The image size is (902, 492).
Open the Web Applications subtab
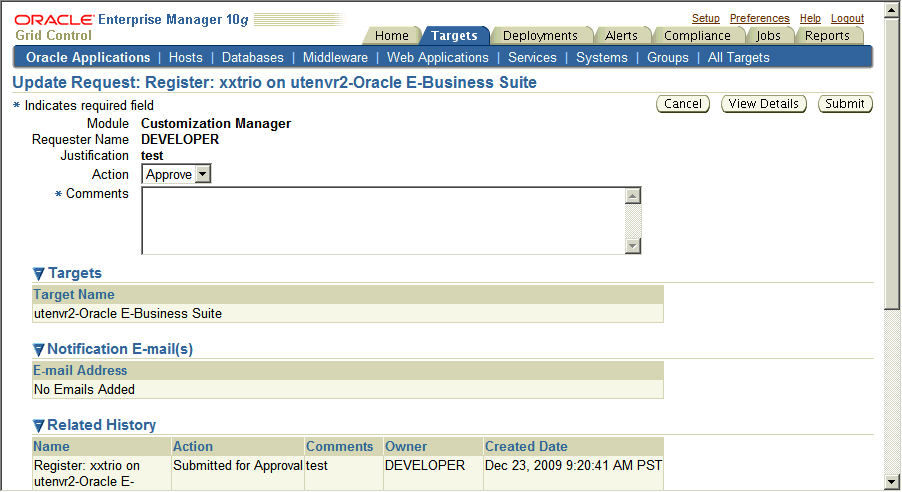[438, 58]
